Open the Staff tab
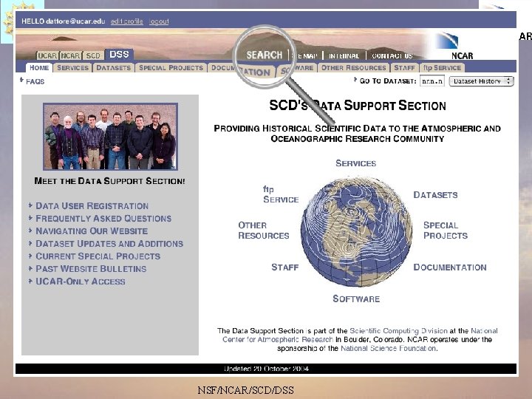 (x=404, y=67)
